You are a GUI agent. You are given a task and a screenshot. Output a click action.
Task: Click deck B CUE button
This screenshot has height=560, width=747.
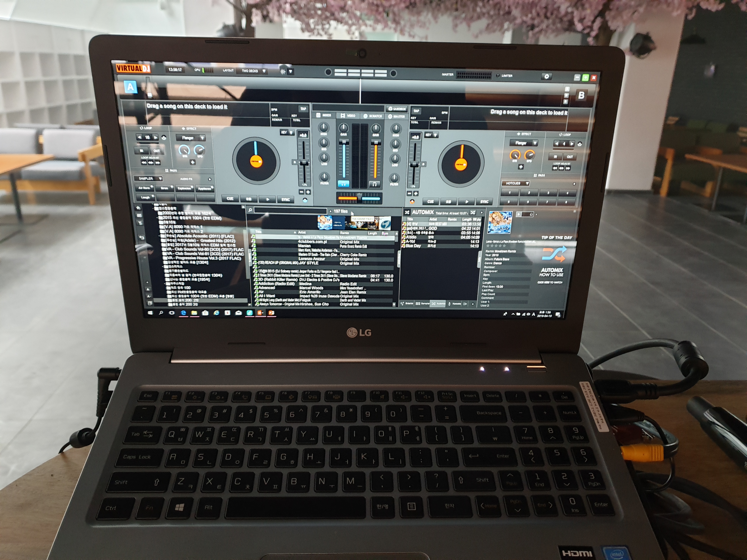pos(431,201)
